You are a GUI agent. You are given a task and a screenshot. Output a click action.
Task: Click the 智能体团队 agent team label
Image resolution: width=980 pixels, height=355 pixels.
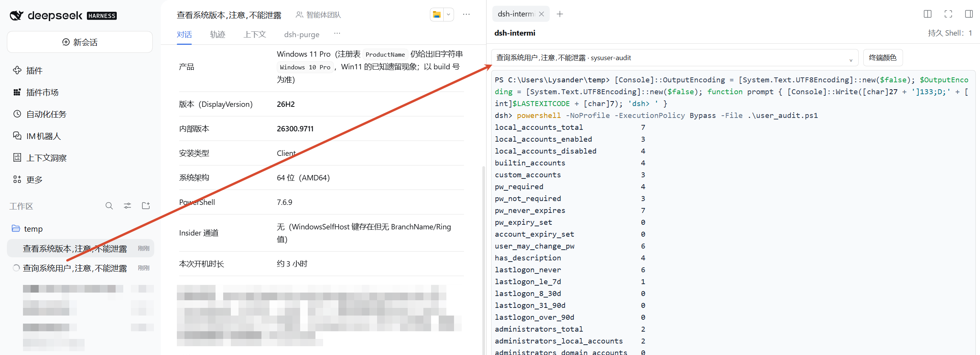[x=318, y=15]
